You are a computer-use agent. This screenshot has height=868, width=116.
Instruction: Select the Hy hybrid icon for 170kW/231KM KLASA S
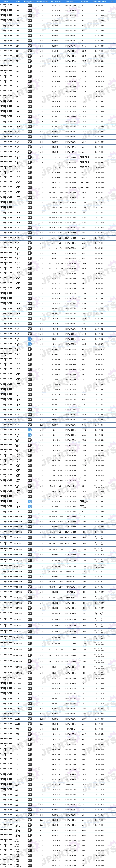(x=30, y=506)
